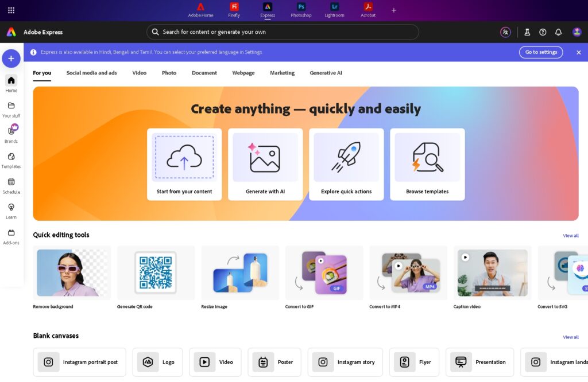Open the notifications bell
The image size is (588, 382).
tap(558, 32)
